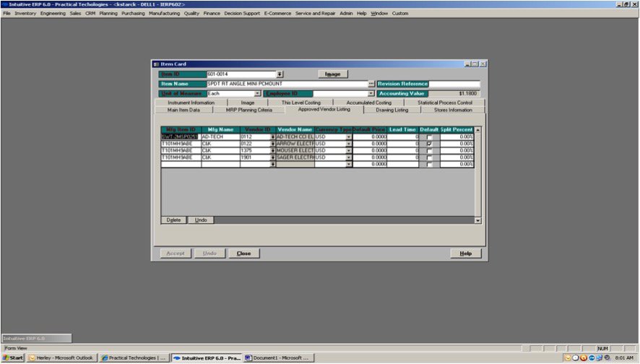Click the Close button on Item Card
Screen dimensions: 640x364
[x=243, y=253]
